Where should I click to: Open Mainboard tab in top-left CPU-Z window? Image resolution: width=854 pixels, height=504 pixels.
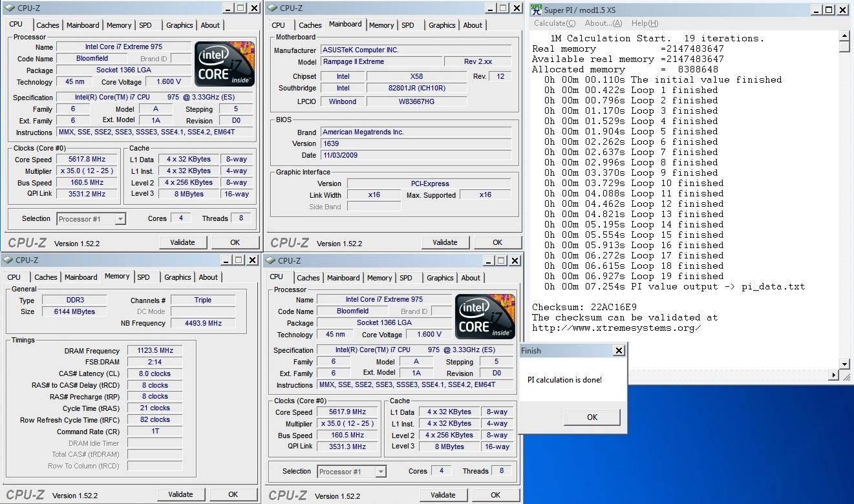(83, 25)
